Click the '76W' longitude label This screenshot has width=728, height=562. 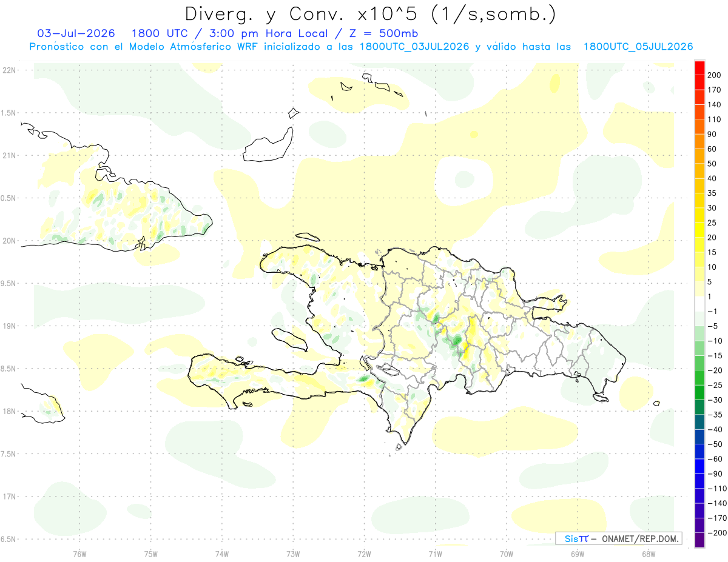point(79,554)
